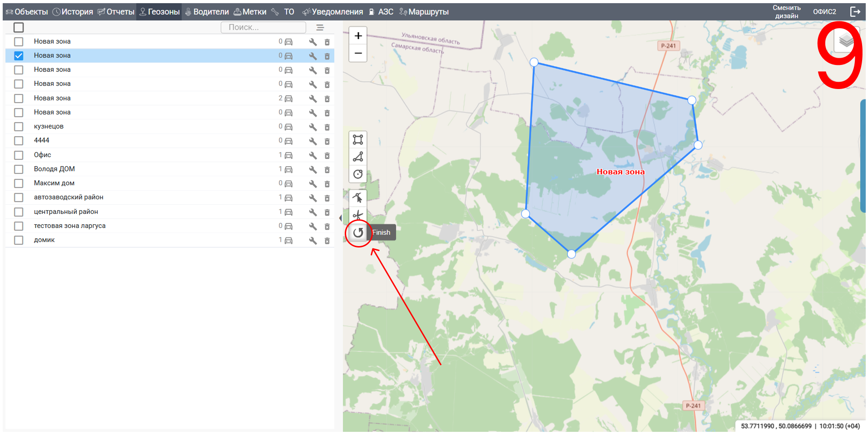This screenshot has width=868, height=435.
Task: Switch to the Отчеты tab
Action: [116, 12]
